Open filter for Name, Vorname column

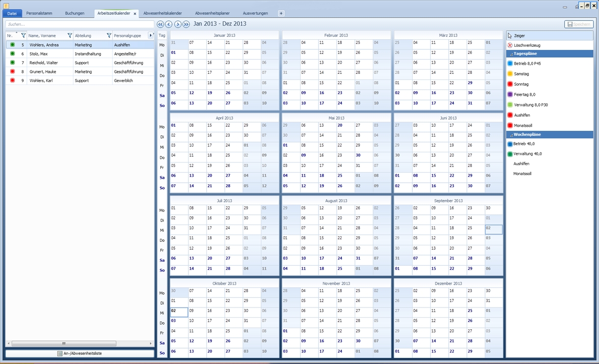69,36
